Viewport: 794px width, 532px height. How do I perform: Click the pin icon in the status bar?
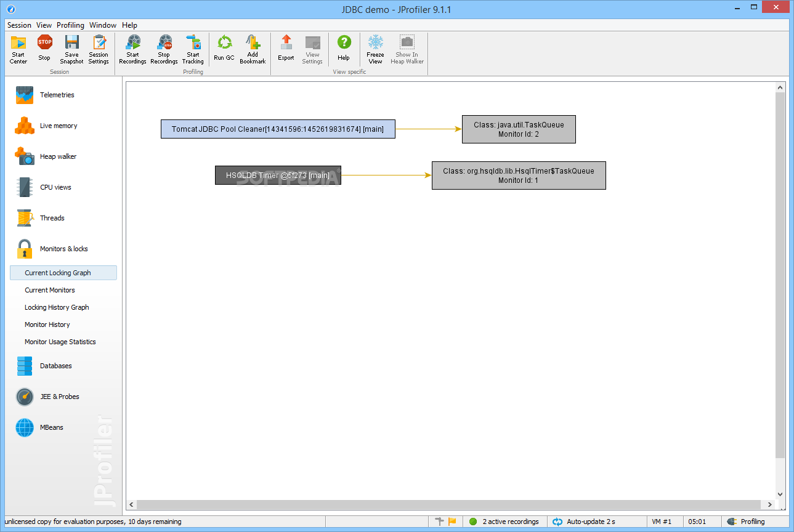[439, 522]
